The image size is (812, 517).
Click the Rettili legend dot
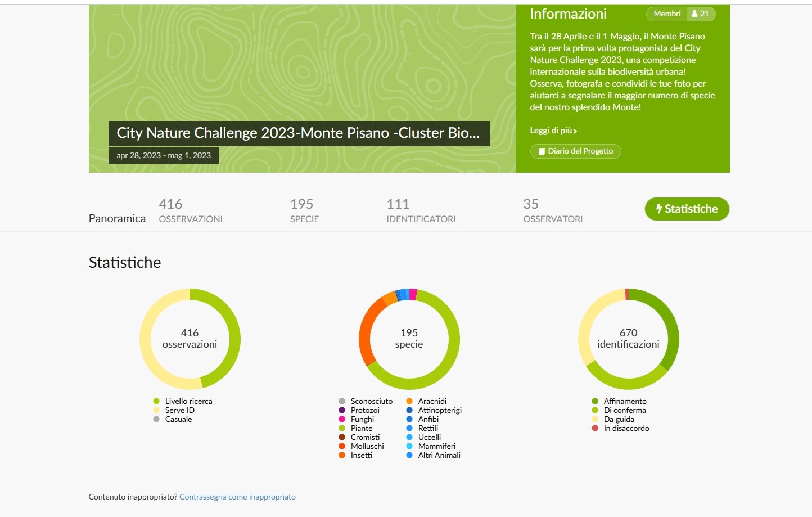[x=409, y=428]
